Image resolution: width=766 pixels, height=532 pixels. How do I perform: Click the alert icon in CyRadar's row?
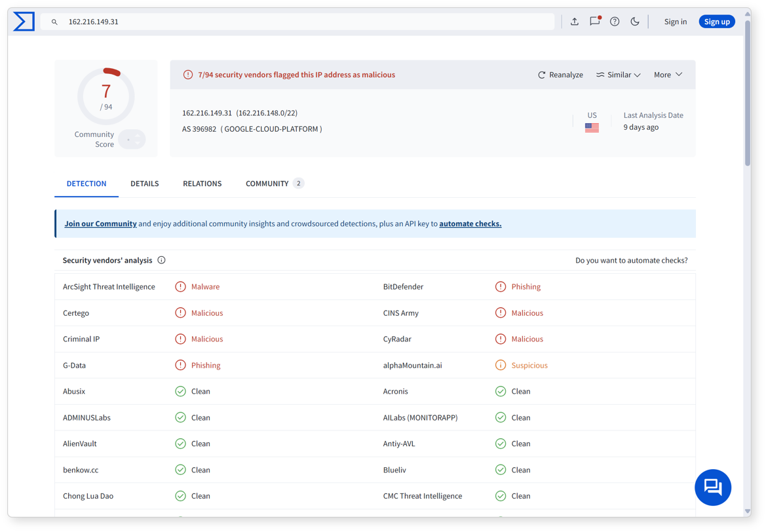point(501,339)
